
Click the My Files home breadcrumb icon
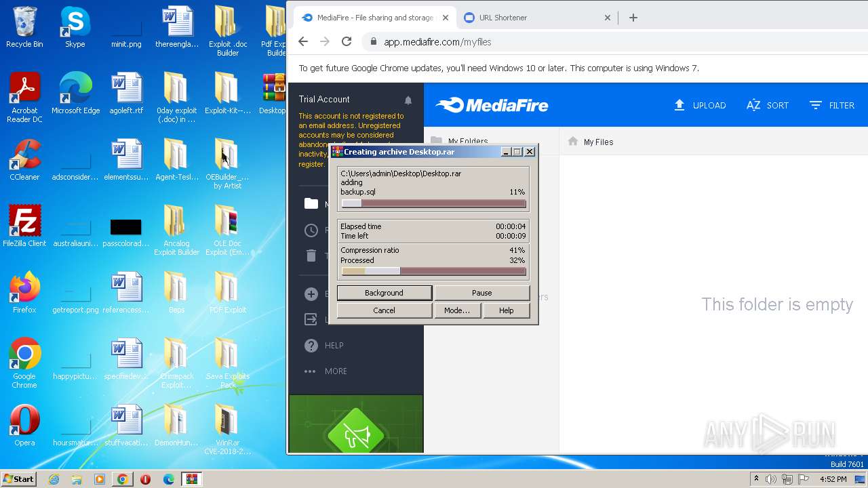click(573, 141)
